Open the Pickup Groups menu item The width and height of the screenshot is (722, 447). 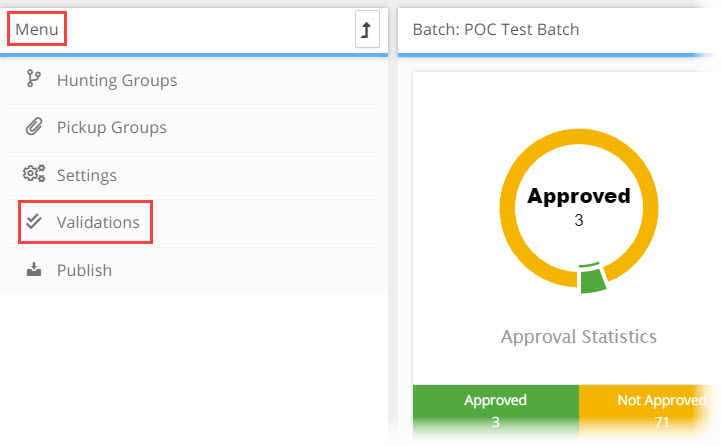pos(194,128)
